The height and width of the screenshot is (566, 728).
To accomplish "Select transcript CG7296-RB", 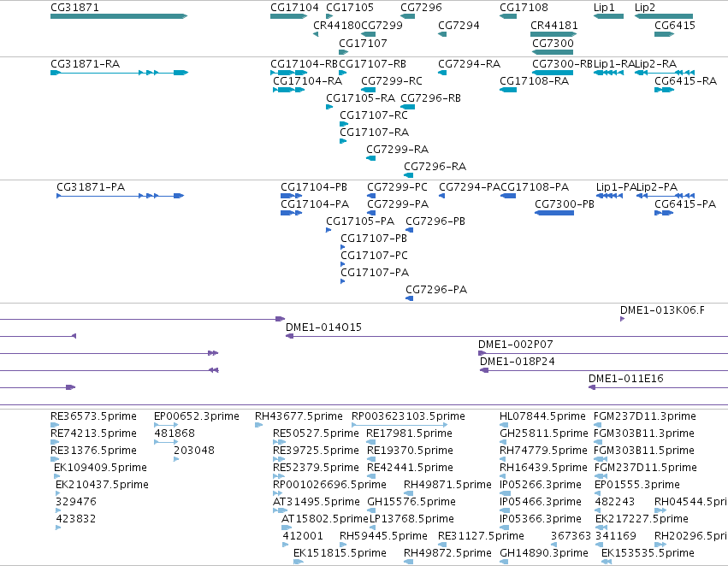I will [x=408, y=107].
